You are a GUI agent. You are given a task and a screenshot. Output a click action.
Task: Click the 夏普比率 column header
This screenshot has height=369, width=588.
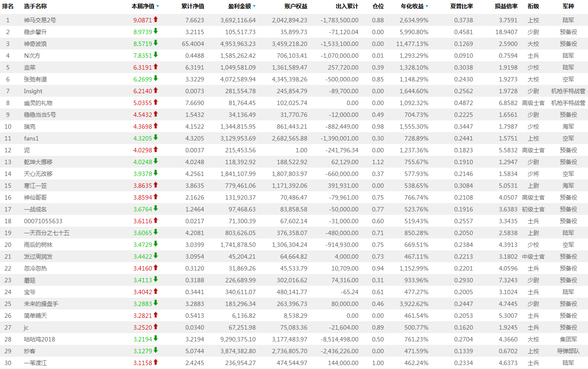click(x=462, y=7)
